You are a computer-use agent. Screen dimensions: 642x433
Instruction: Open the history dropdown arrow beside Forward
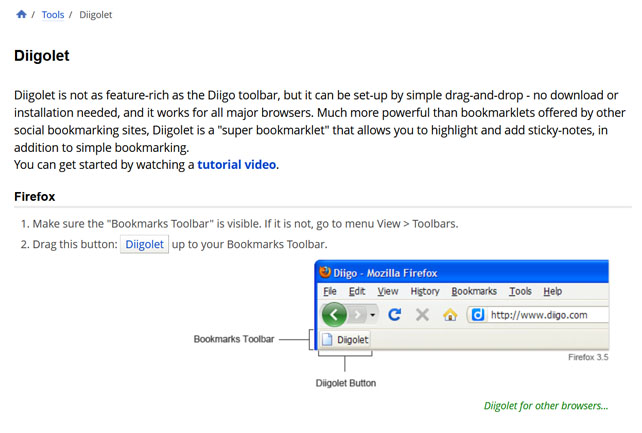372,315
